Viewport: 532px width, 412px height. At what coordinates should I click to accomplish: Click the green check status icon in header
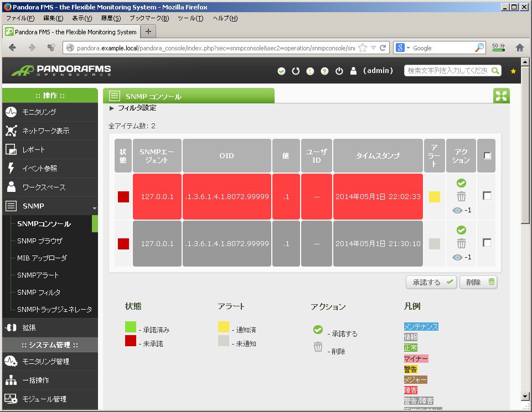coord(281,71)
